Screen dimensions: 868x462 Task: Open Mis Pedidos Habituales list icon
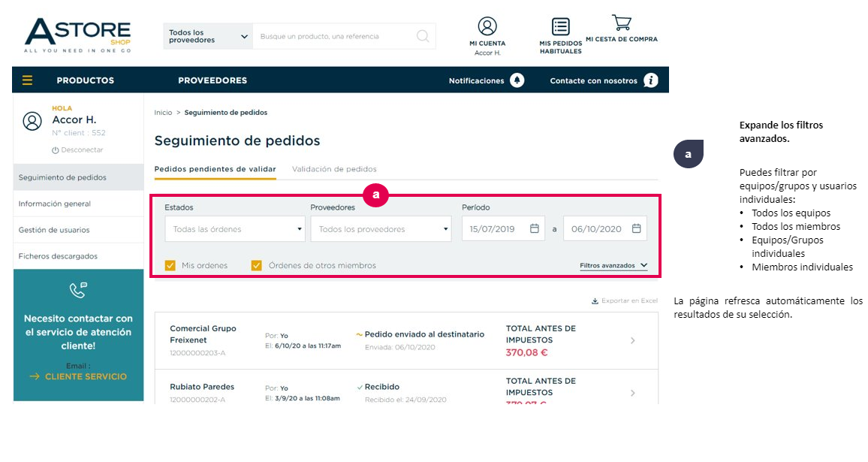click(560, 26)
